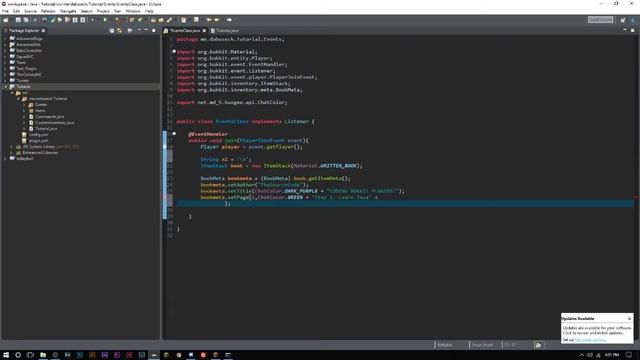
Task: Open the Window menu
Action: click(x=133, y=11)
